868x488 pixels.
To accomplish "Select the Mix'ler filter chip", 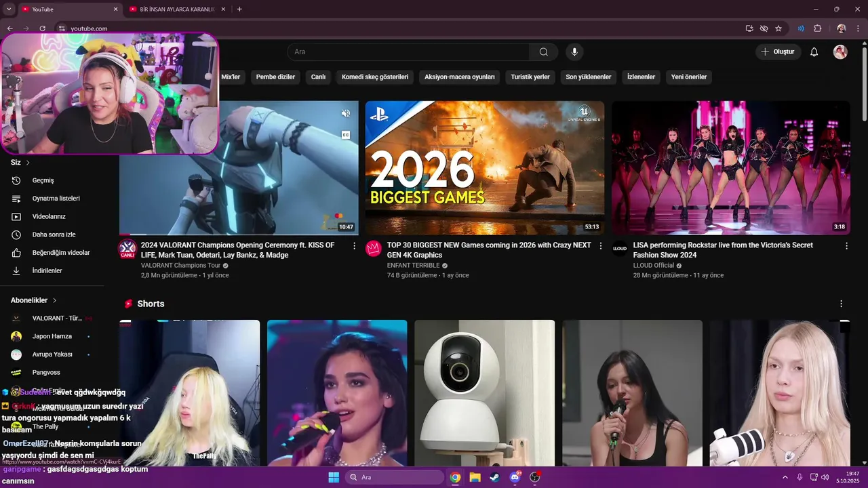I will click(x=231, y=77).
